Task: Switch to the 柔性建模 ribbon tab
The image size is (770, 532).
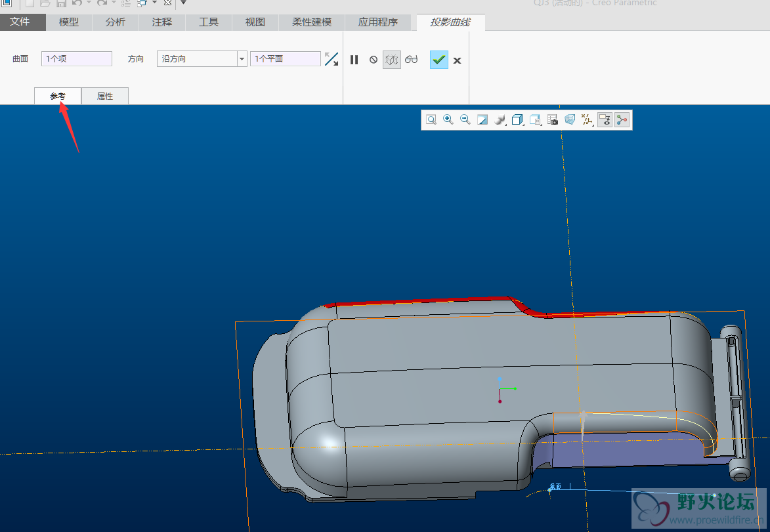Action: pyautogui.click(x=312, y=22)
